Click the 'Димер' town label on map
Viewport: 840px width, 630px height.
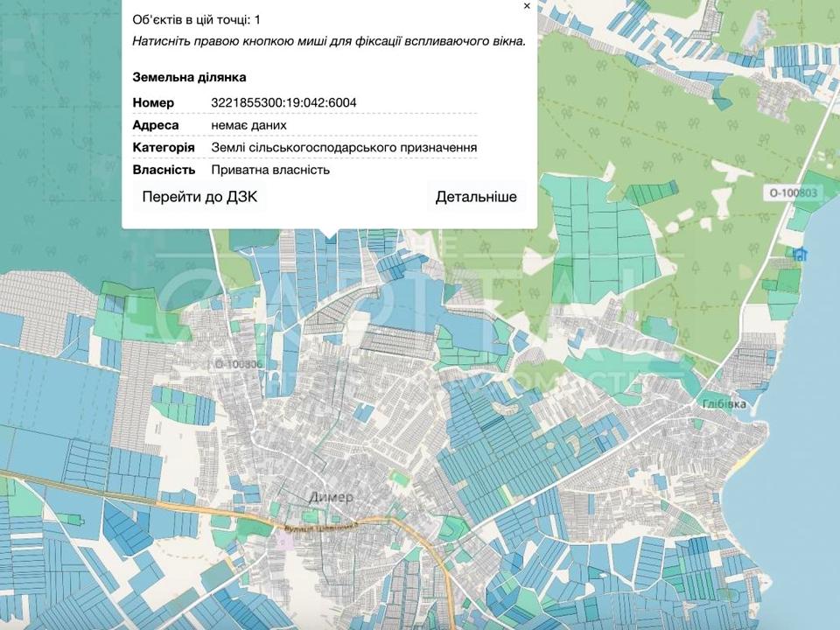[x=332, y=497]
